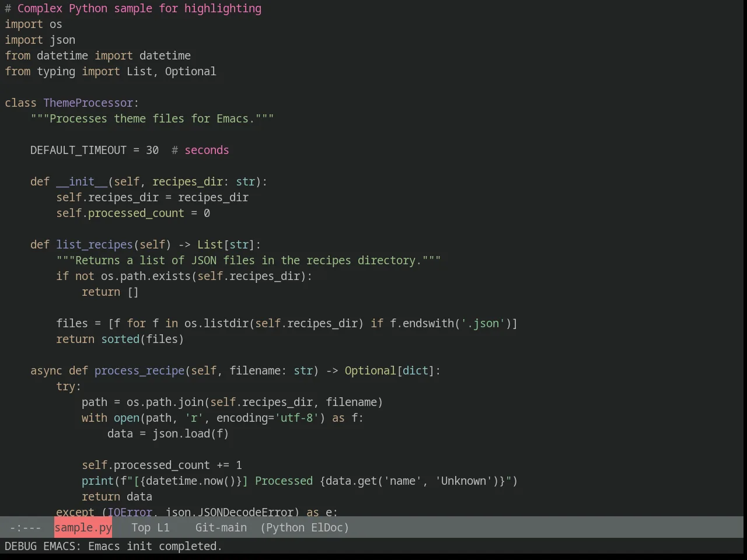Click the '# seconds' comment
Viewport: 747px width, 560px height.
click(200, 150)
